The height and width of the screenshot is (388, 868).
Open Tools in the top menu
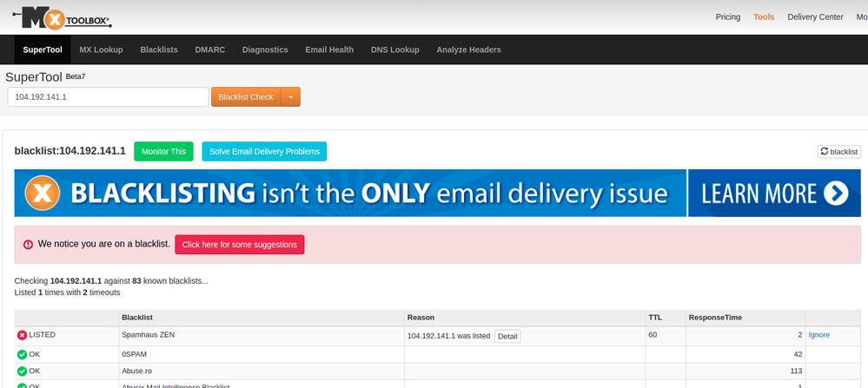click(x=764, y=17)
